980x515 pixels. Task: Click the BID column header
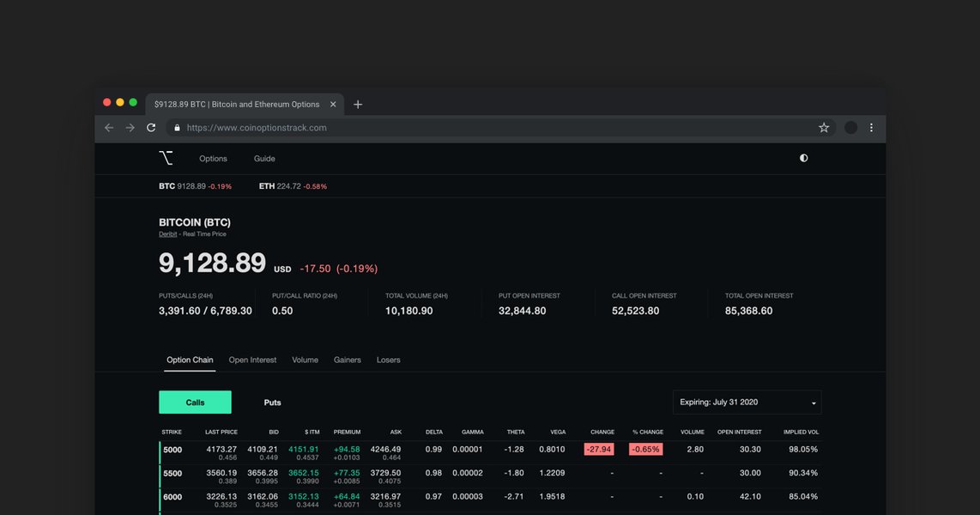click(x=274, y=432)
